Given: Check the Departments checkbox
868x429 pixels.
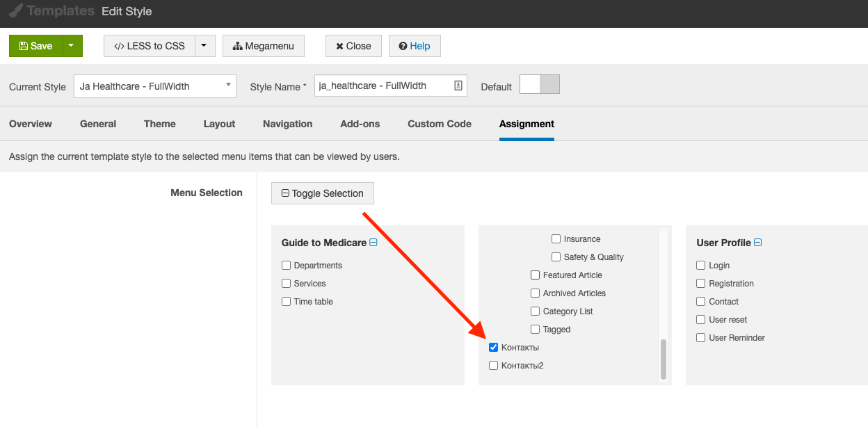Looking at the screenshot, I should click(x=286, y=266).
